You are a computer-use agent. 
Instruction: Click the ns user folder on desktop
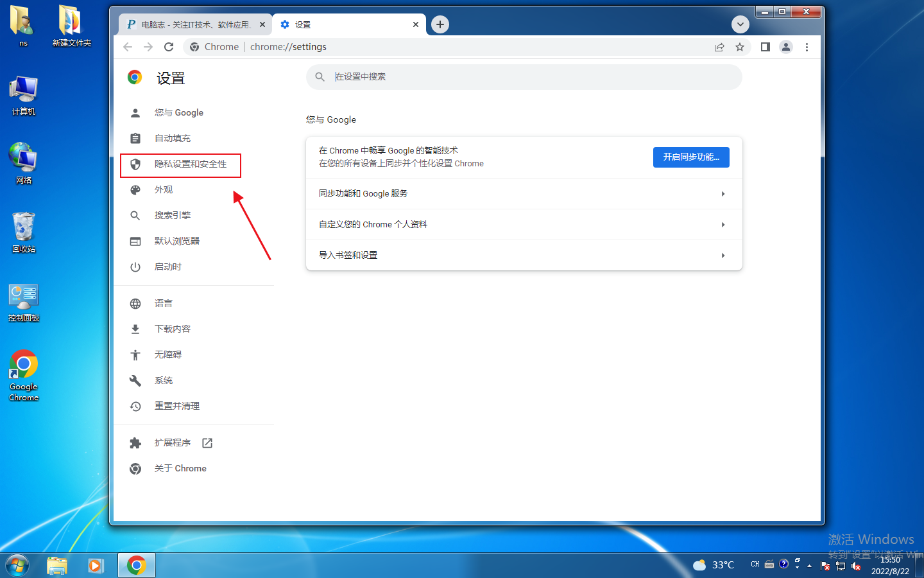point(23,26)
